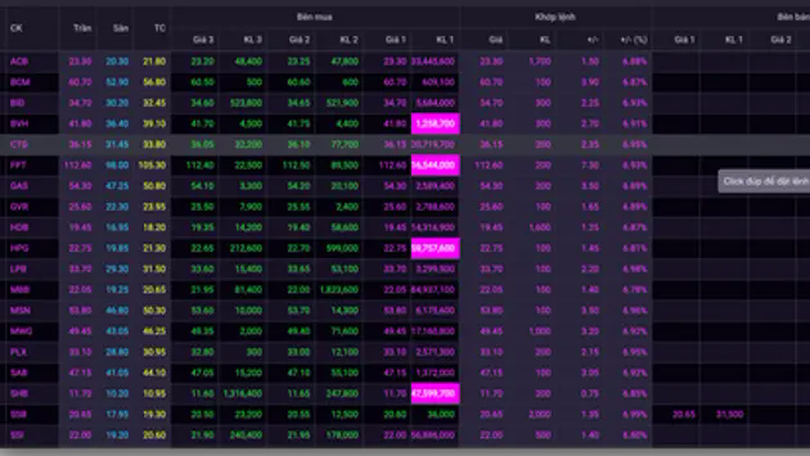810x456 pixels.
Task: Click SHB reference price 10.95
Action: click(154, 394)
